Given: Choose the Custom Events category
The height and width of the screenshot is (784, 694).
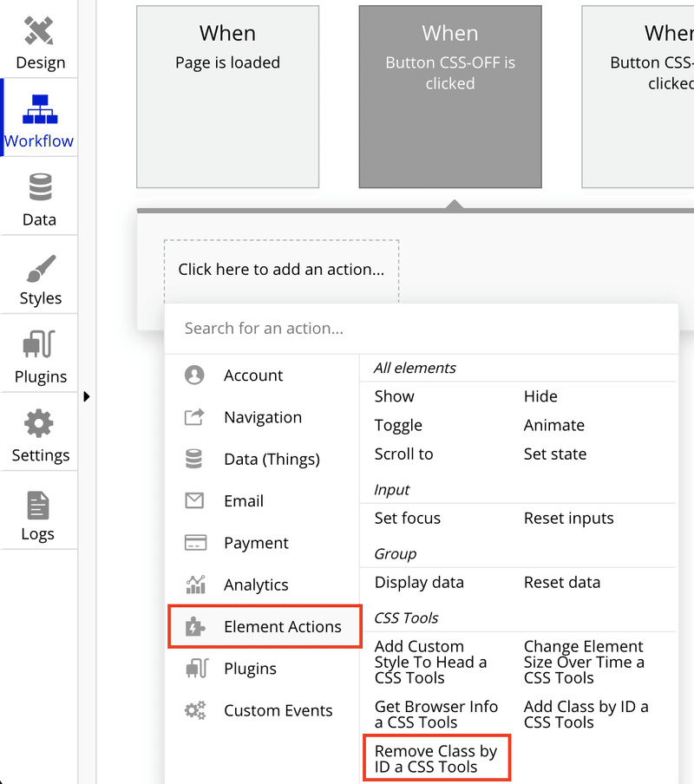Looking at the screenshot, I should (x=278, y=710).
